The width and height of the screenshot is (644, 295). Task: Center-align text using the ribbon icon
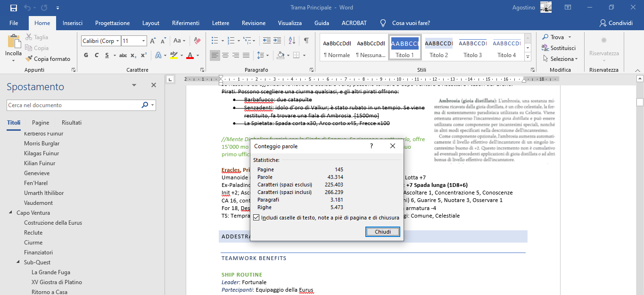[225, 55]
